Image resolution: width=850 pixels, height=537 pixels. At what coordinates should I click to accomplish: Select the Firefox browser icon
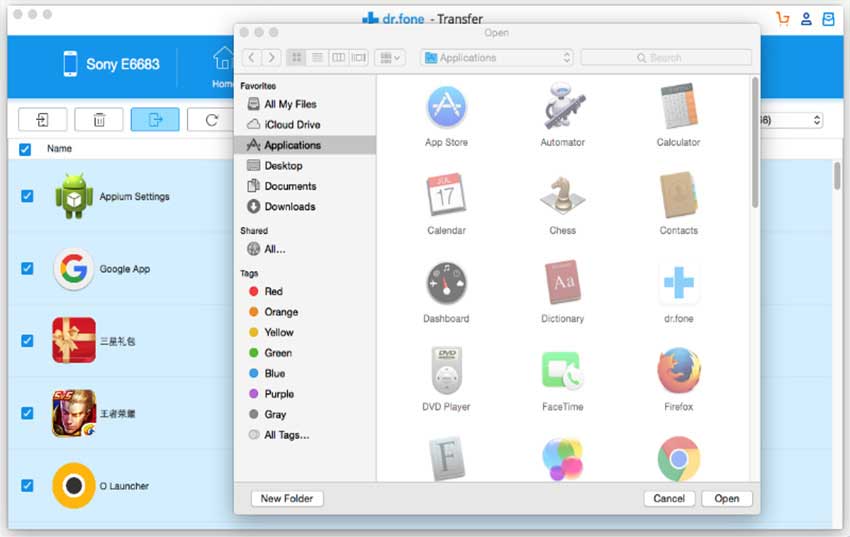[x=678, y=371]
